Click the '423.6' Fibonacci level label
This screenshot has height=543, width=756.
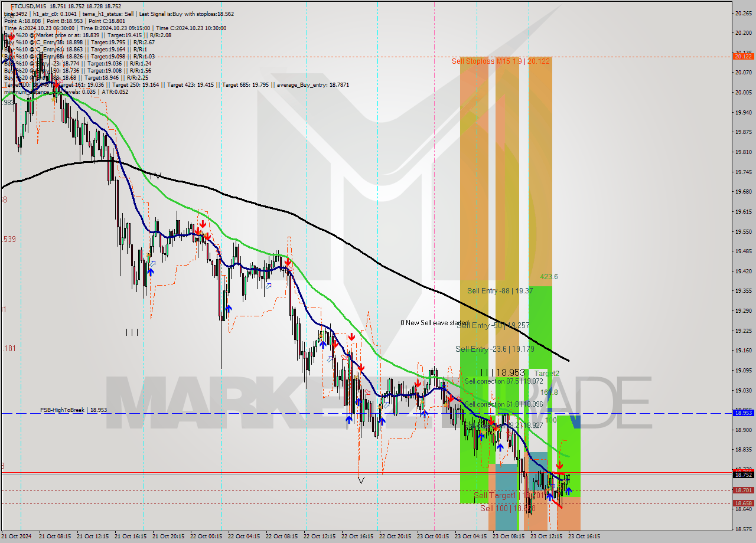[x=549, y=276]
